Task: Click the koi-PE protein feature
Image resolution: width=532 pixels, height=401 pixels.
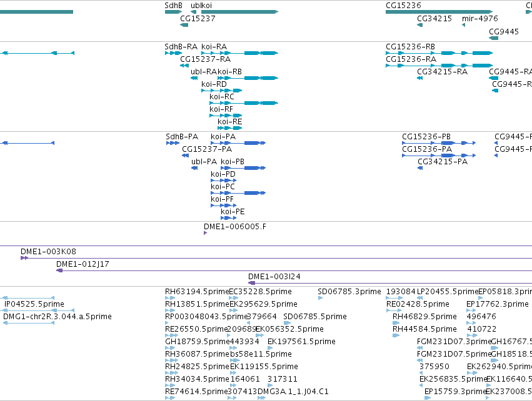Action: coord(228,218)
